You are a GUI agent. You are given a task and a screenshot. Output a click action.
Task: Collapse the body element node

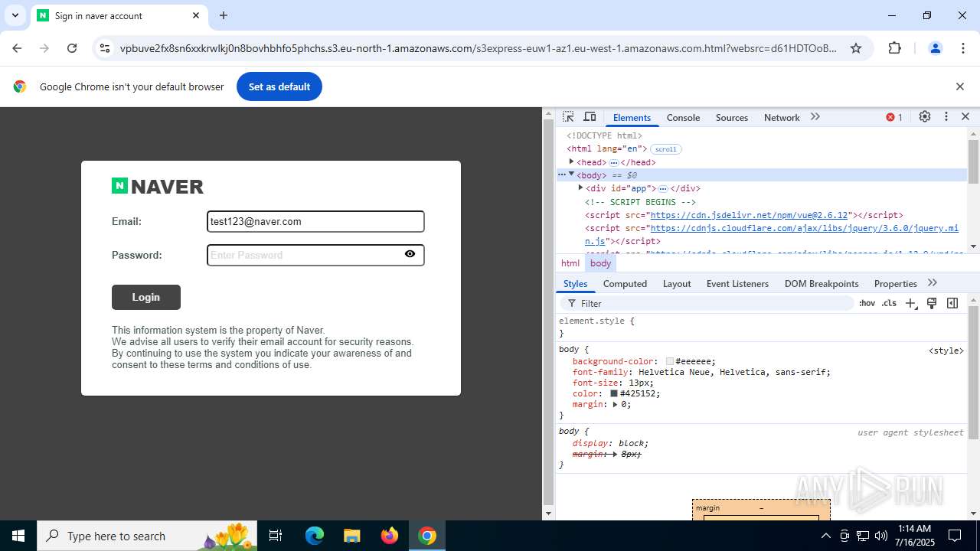click(571, 174)
